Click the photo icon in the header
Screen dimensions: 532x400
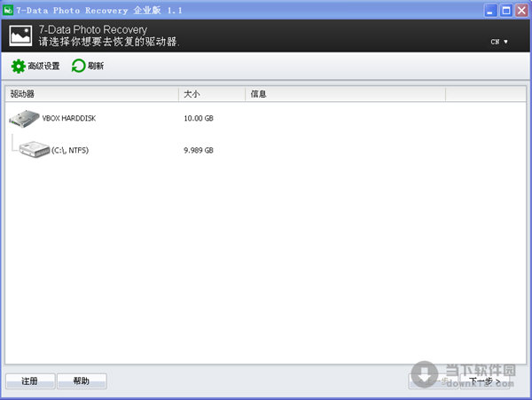pyautogui.click(x=20, y=35)
